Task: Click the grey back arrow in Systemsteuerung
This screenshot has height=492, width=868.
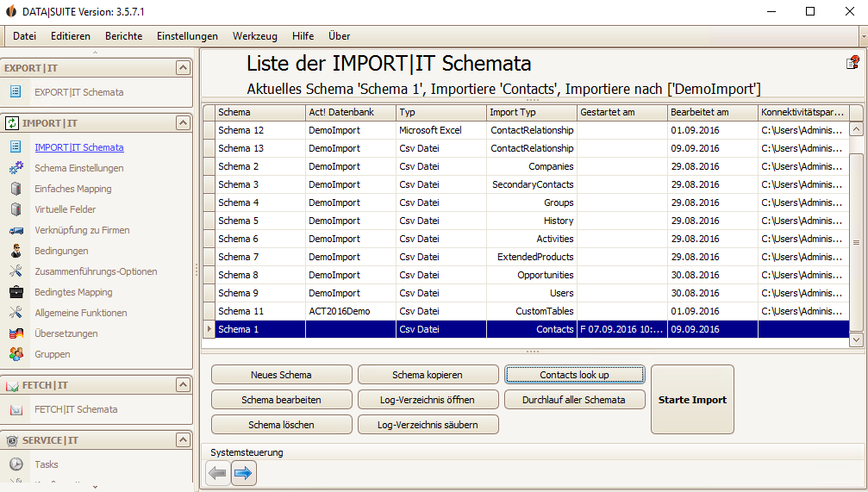Action: point(217,473)
